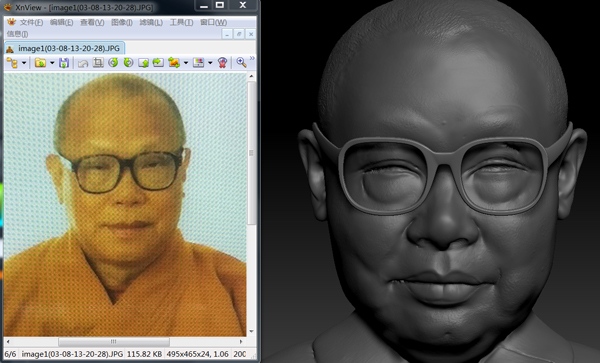This screenshot has width=600, height=363.
Task: Click the XnView title bar application icon
Action: 7,7
